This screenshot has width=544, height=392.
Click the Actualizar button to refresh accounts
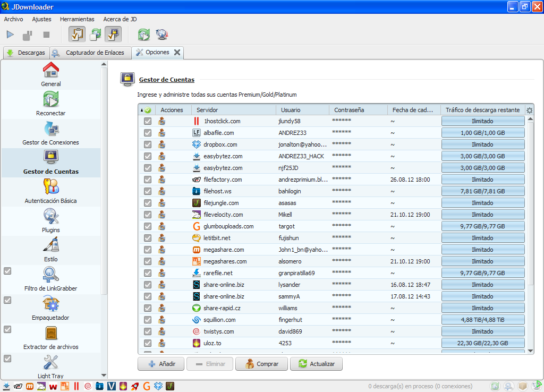pyautogui.click(x=316, y=364)
